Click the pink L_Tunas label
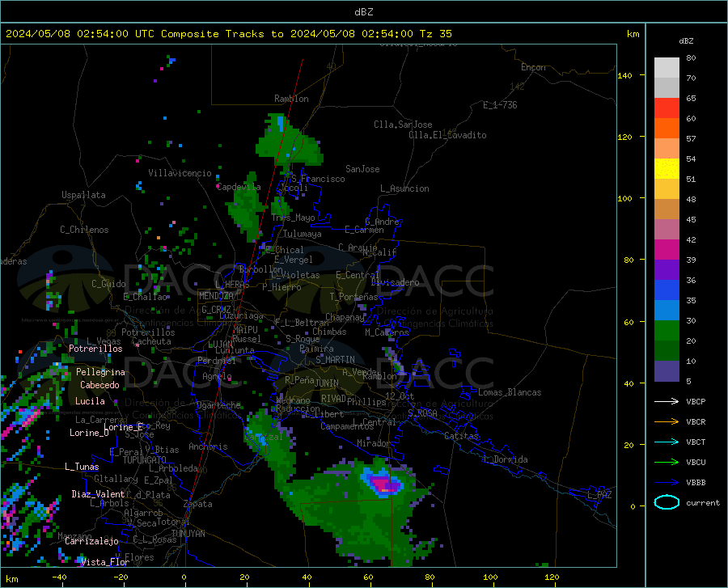Image resolution: width=728 pixels, height=588 pixels. tap(82, 467)
